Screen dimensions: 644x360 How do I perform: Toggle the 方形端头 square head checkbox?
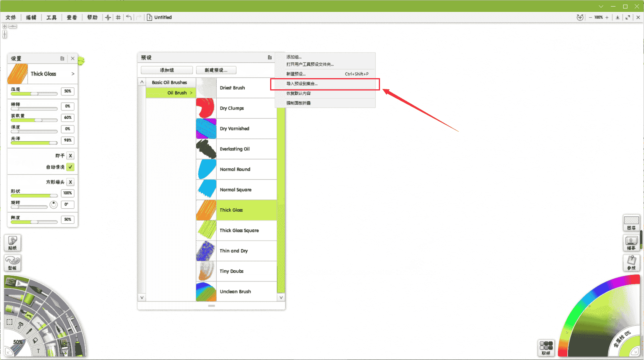(70, 182)
